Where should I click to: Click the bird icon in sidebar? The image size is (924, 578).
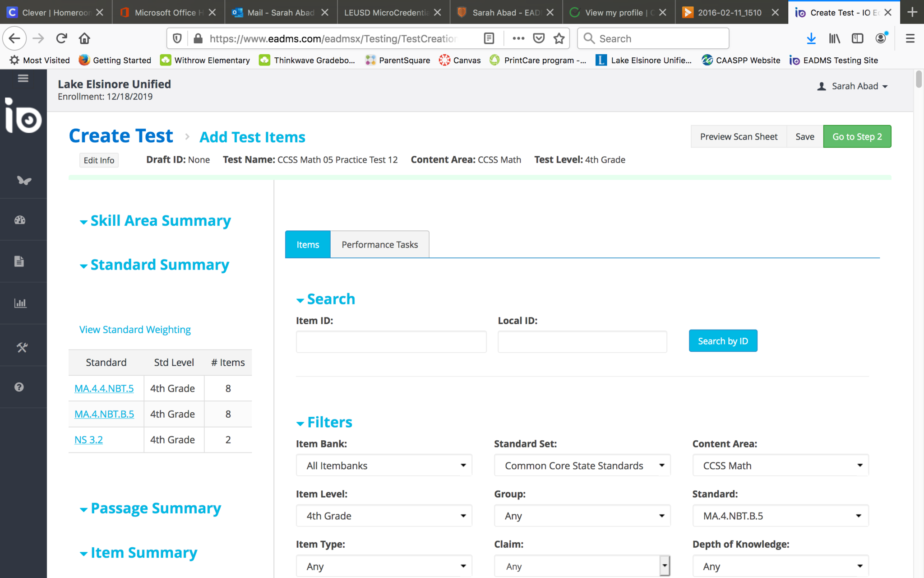point(24,181)
